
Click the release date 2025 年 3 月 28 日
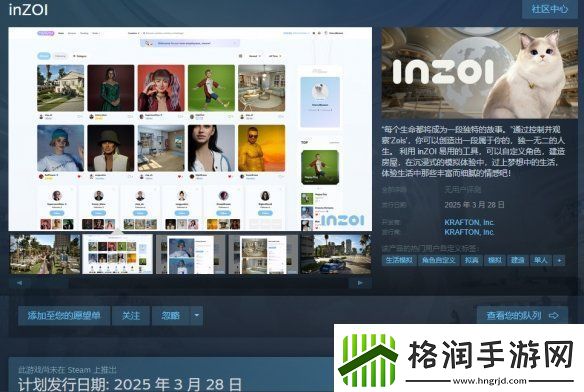[x=474, y=205]
